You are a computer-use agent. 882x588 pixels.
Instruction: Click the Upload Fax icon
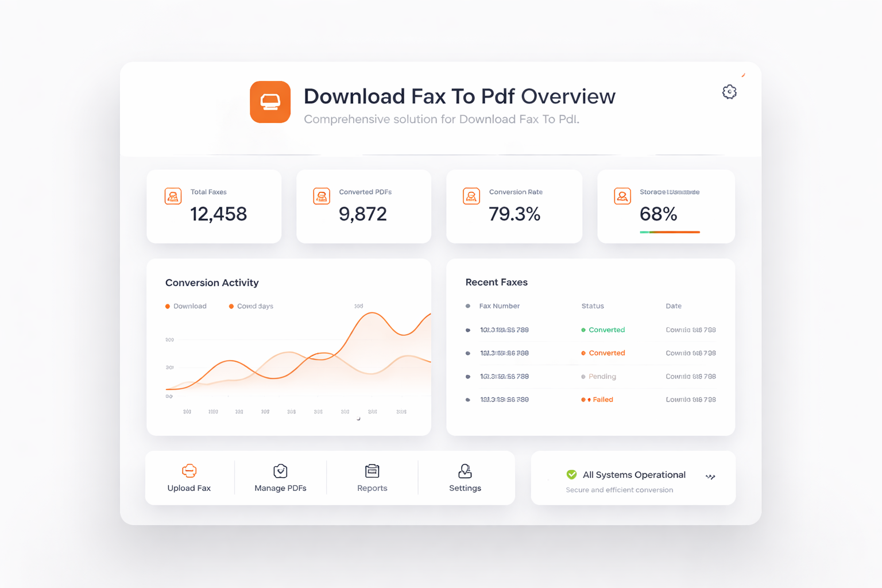pyautogui.click(x=189, y=471)
